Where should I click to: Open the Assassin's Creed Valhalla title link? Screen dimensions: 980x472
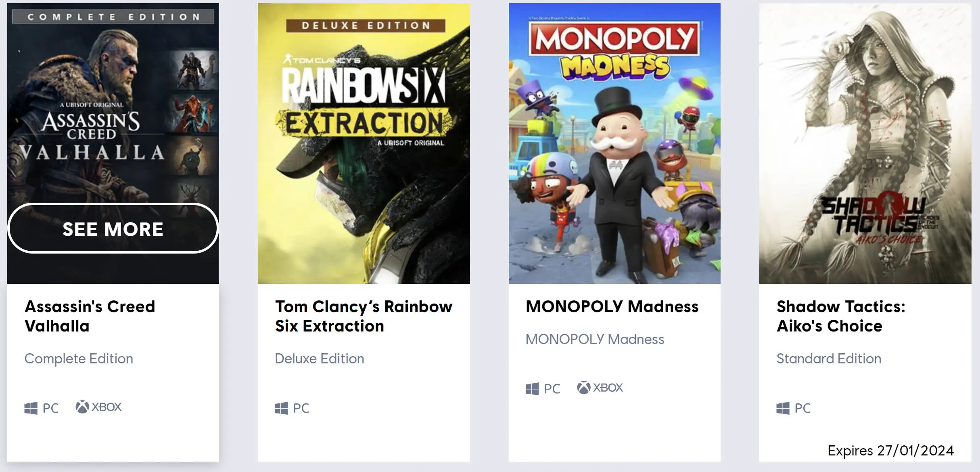click(x=90, y=316)
